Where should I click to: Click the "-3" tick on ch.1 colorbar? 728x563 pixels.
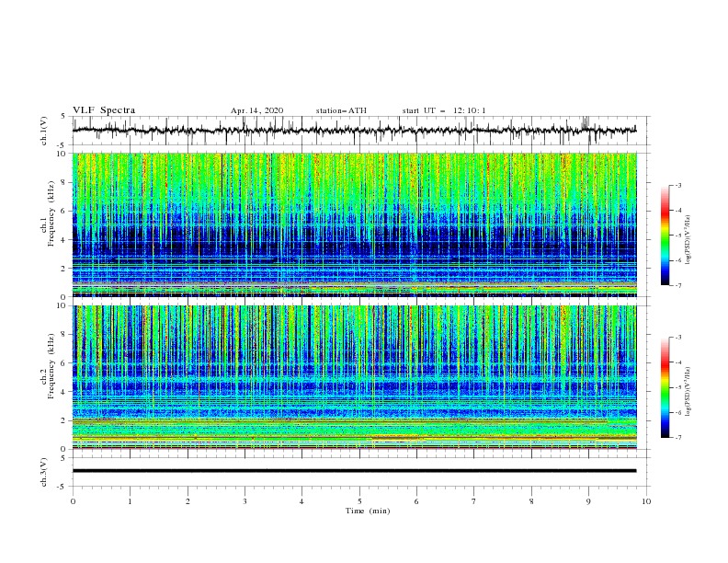pos(678,185)
